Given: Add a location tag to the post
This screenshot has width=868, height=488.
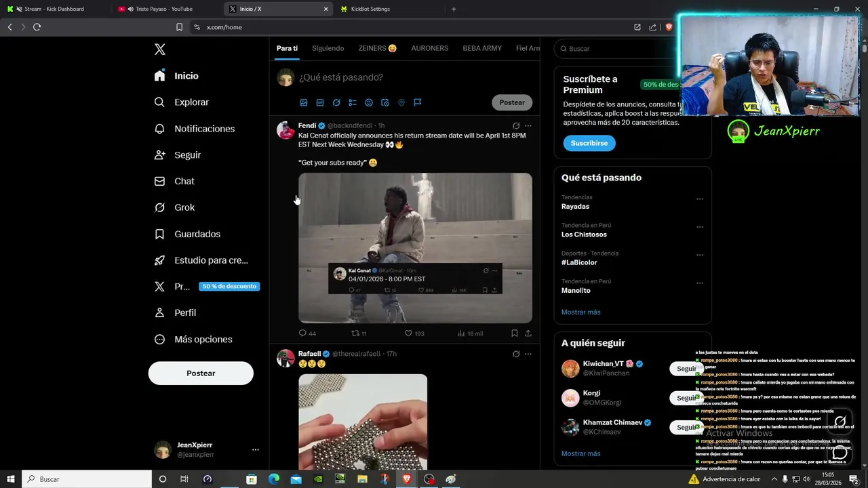Looking at the screenshot, I should (x=401, y=103).
